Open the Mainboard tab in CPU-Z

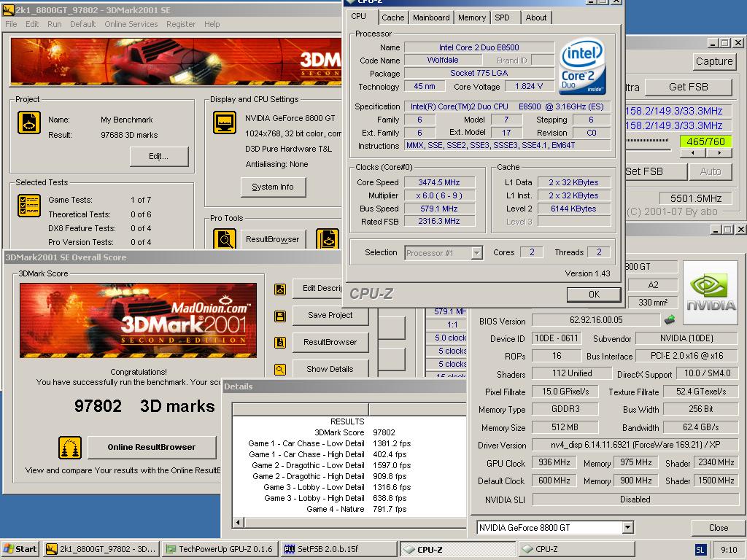click(x=431, y=17)
